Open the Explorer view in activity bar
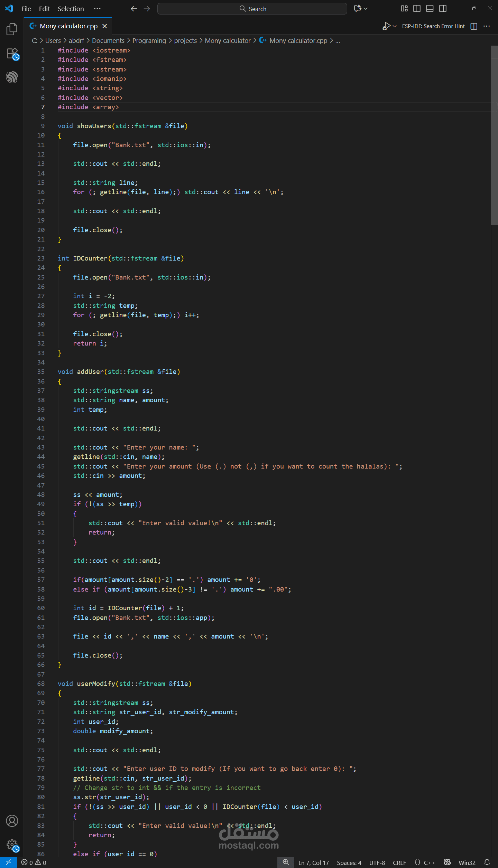The image size is (498, 868). 12,29
